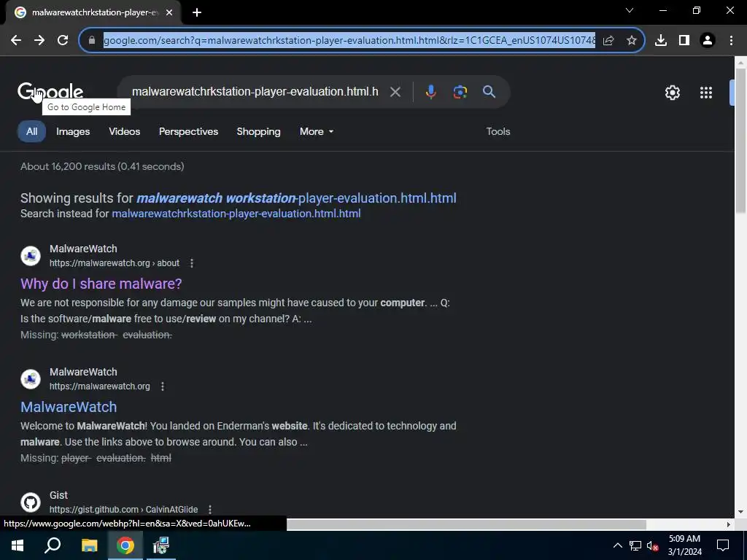Image resolution: width=747 pixels, height=560 pixels.
Task: Open File Explorer from the taskbar
Action: pos(89,545)
